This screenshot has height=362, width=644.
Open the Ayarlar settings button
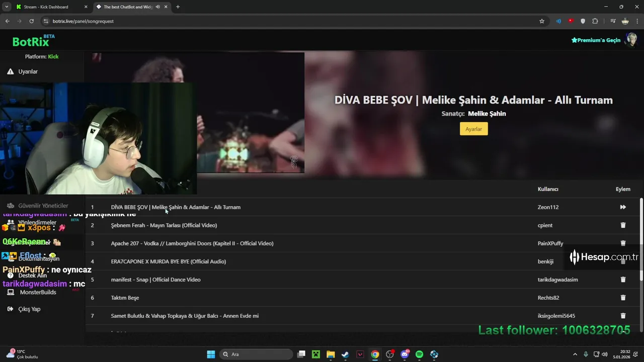473,129
